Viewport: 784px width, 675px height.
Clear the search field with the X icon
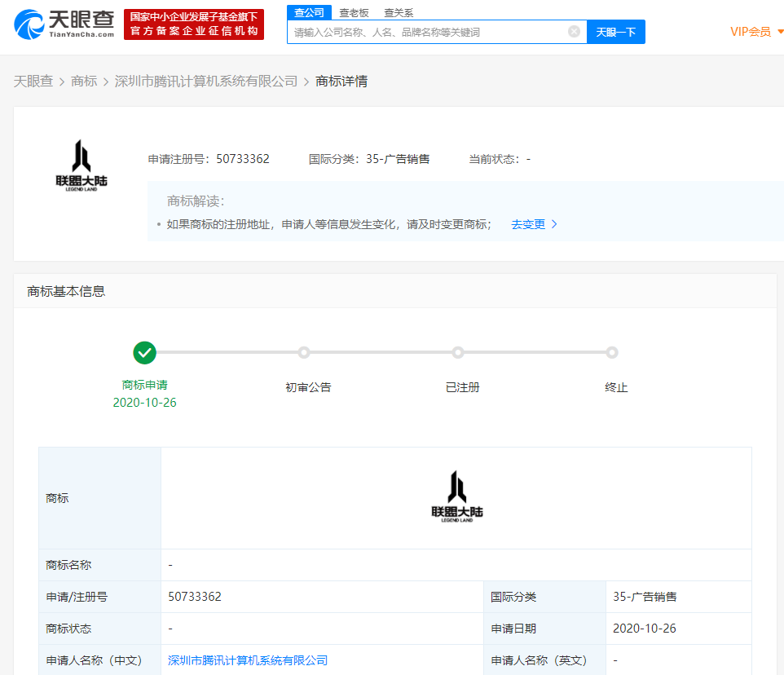574,32
